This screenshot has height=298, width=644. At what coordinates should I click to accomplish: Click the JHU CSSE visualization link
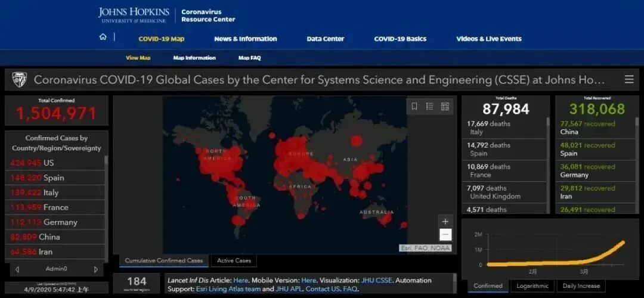[377, 280]
